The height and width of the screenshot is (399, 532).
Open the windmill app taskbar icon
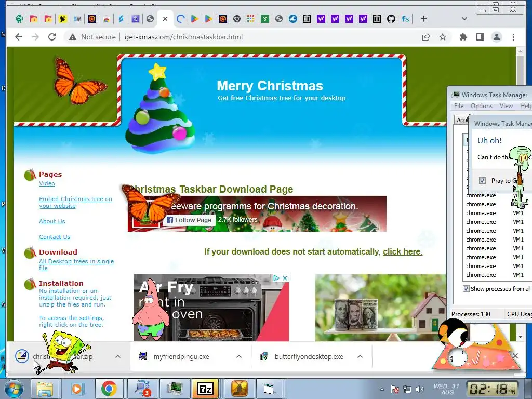point(238,389)
